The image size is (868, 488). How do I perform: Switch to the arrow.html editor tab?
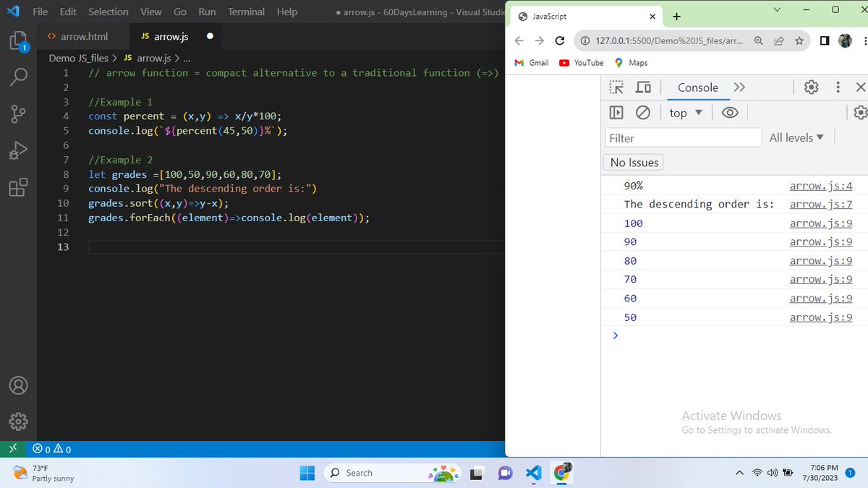(x=82, y=36)
